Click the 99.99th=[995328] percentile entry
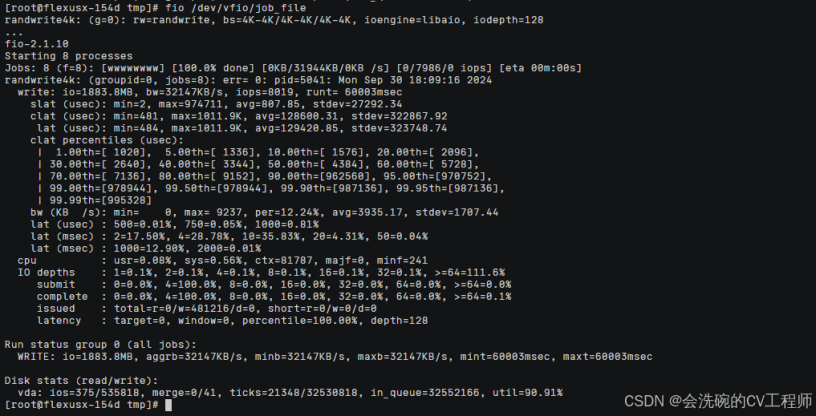 [x=100, y=200]
